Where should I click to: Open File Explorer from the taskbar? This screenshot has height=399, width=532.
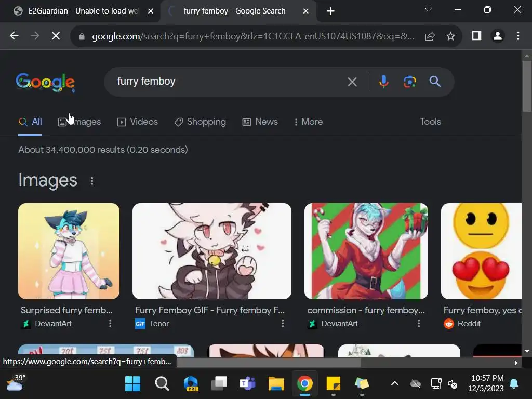[276, 384]
